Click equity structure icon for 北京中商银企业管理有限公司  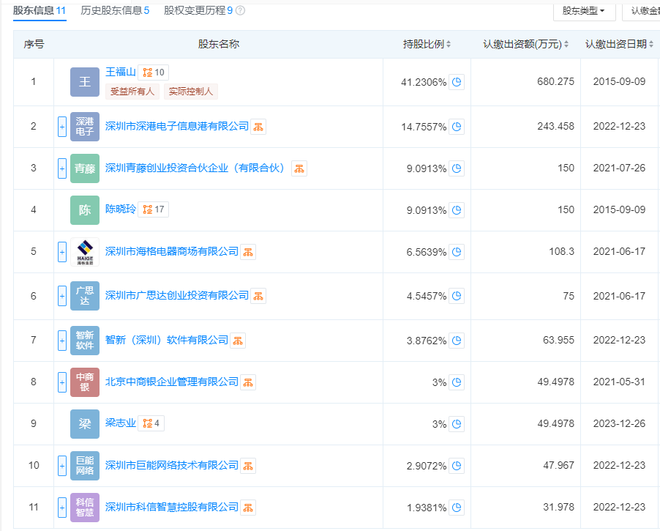point(248,382)
